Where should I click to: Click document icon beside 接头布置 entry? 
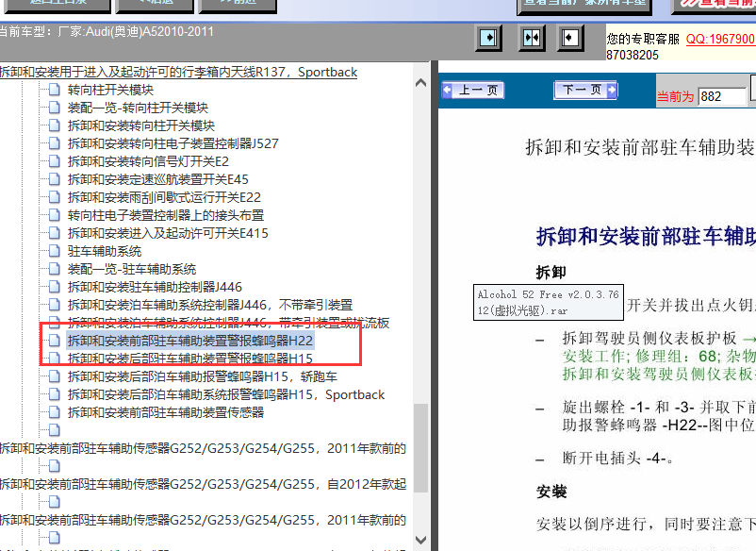tap(55, 215)
